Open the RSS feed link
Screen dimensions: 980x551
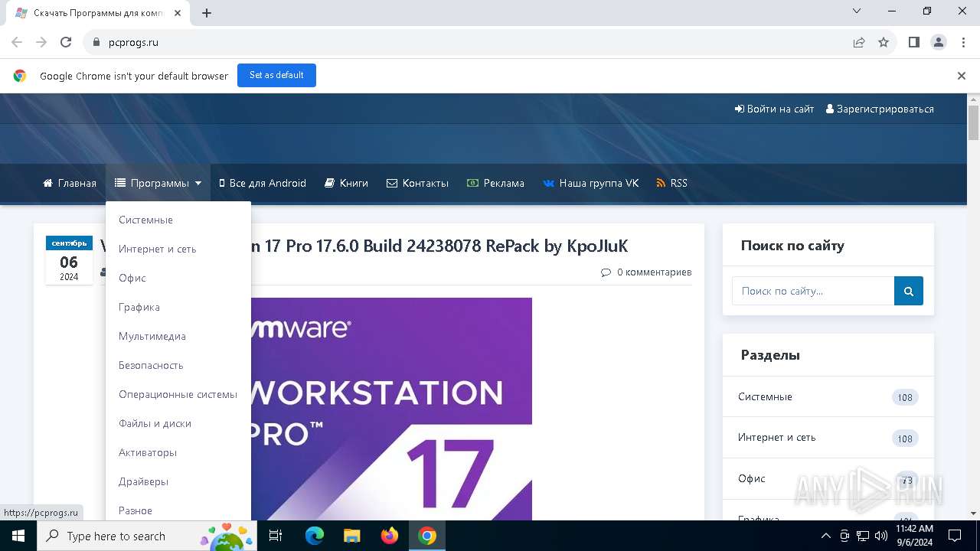[x=671, y=183]
